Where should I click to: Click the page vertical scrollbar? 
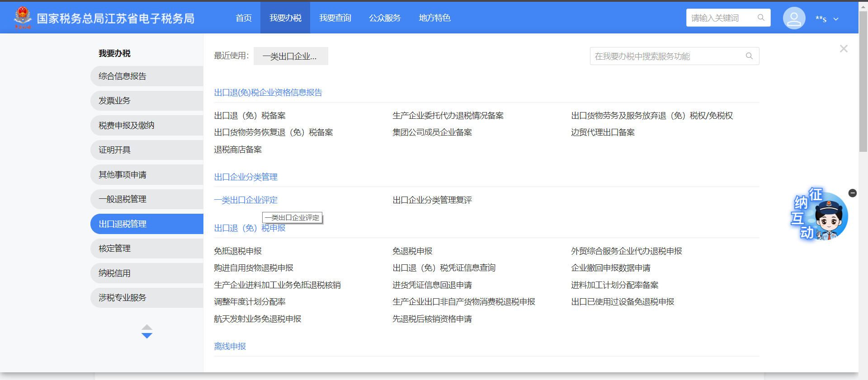coord(863,81)
